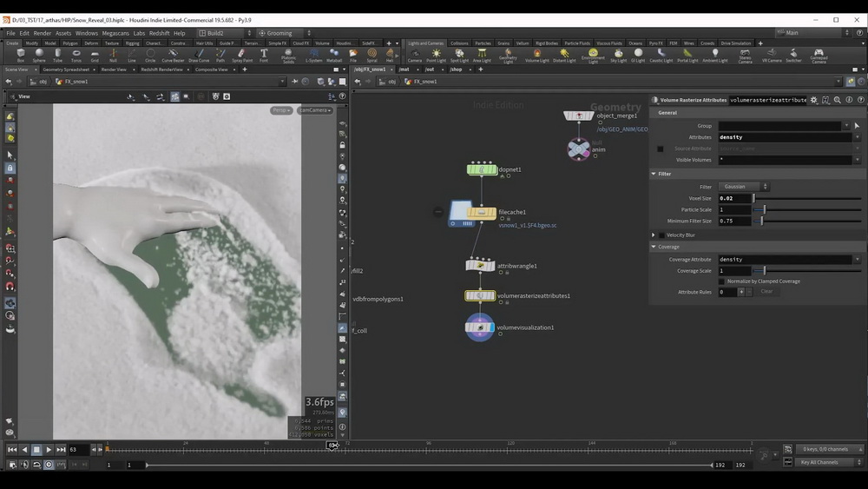Select the volumevisualization1 node
The height and width of the screenshot is (489, 868).
pos(480,327)
